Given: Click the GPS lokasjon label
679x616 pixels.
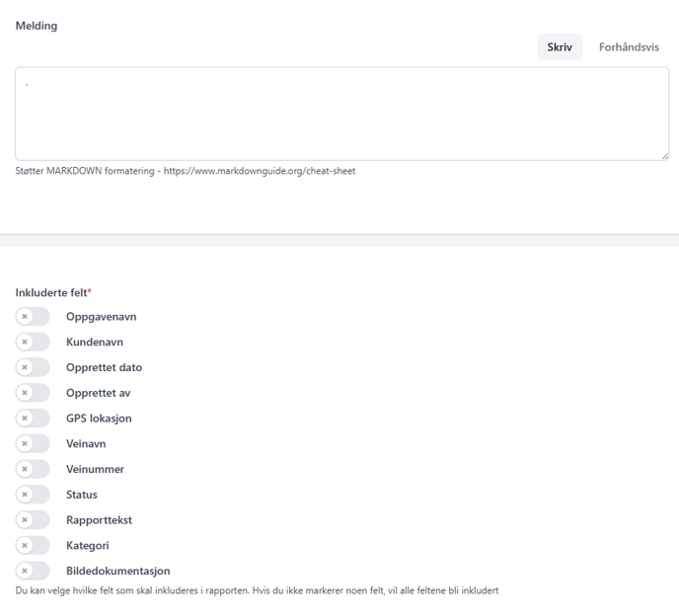Looking at the screenshot, I should coord(99,419).
